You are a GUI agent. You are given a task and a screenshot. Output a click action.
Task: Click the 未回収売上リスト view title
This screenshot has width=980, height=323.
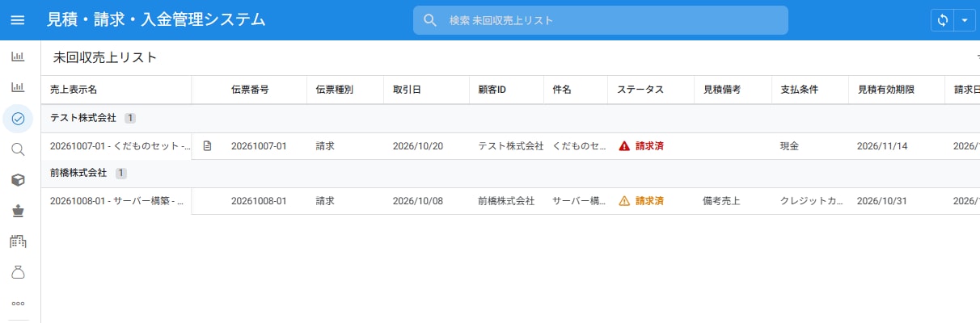105,57
